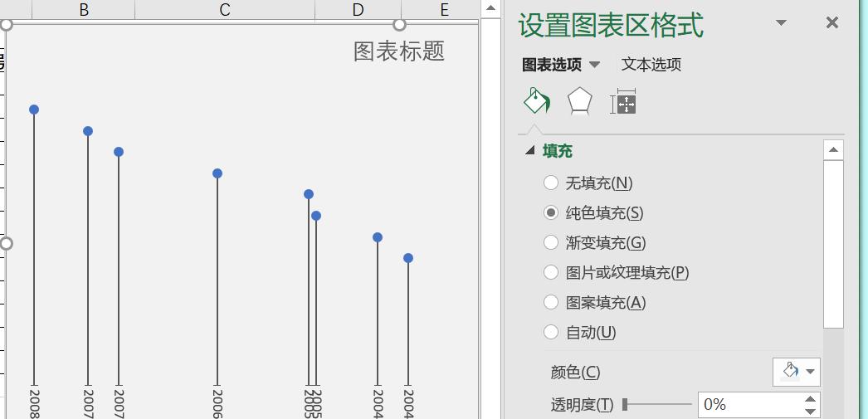Viewport: 868px width, 419px height.
Task: Click the 2006 axis label
Action: 217,403
